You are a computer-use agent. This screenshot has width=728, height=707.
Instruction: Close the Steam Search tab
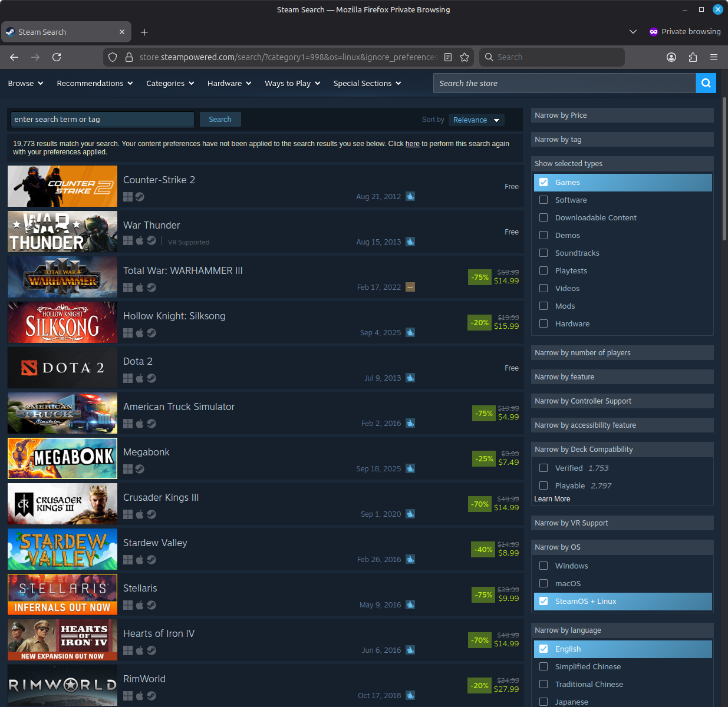click(x=122, y=32)
